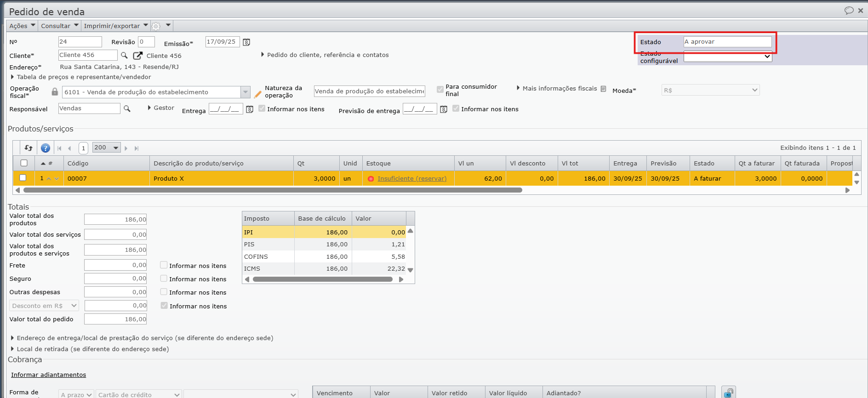Edit Natureza da operação with pencil icon
The image size is (868, 398).
click(258, 94)
